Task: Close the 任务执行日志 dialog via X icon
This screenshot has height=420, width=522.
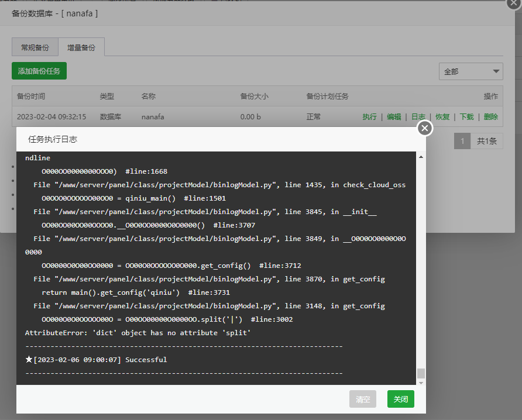Action: [424, 128]
